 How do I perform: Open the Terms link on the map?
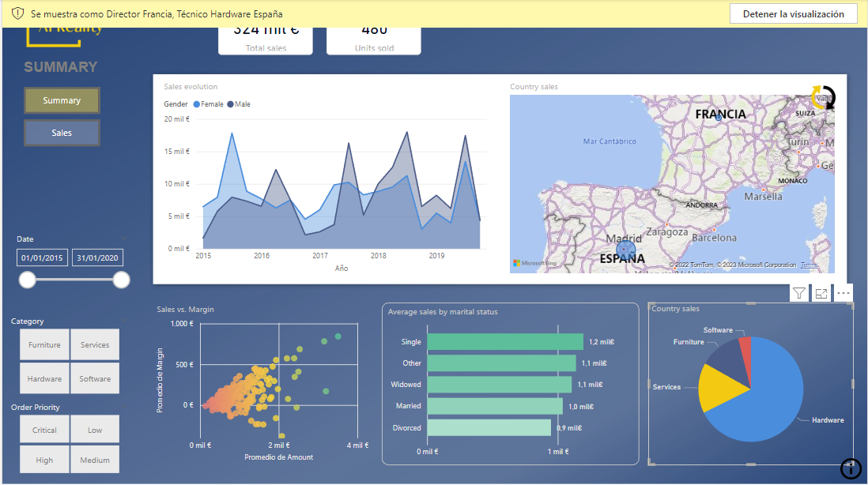tap(809, 265)
